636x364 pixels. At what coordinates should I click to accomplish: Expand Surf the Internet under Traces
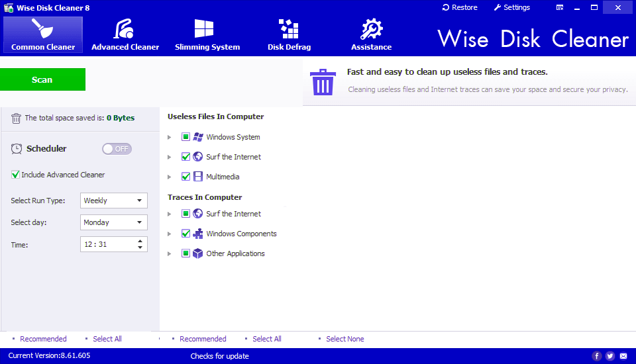tap(170, 214)
